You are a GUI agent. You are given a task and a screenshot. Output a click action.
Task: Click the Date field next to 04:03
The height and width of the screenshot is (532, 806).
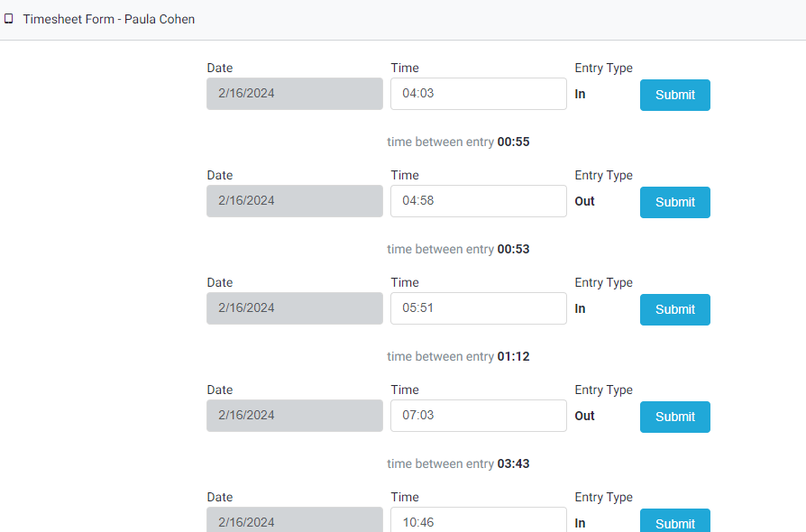[294, 94]
